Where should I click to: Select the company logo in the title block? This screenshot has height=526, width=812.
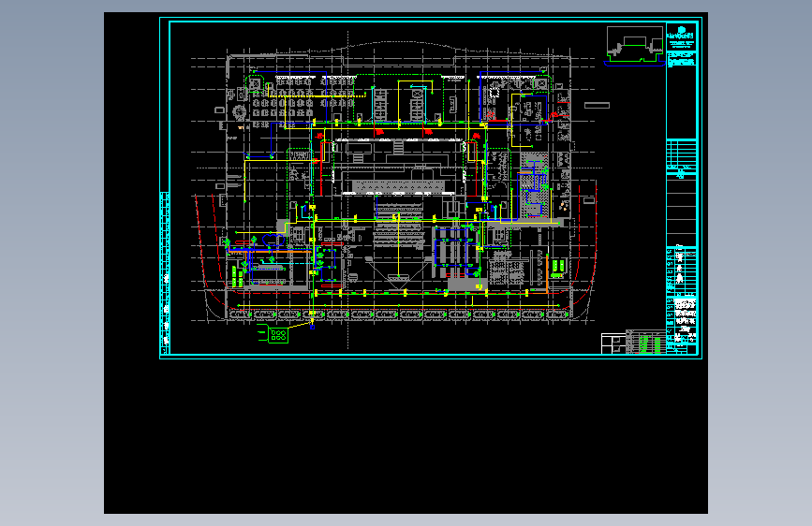click(x=681, y=34)
